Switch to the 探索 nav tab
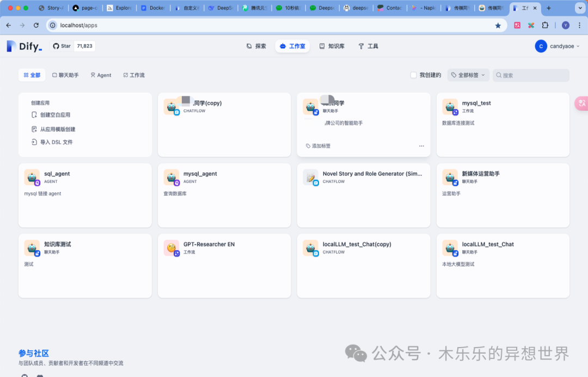This screenshot has height=377, width=588. tap(256, 46)
